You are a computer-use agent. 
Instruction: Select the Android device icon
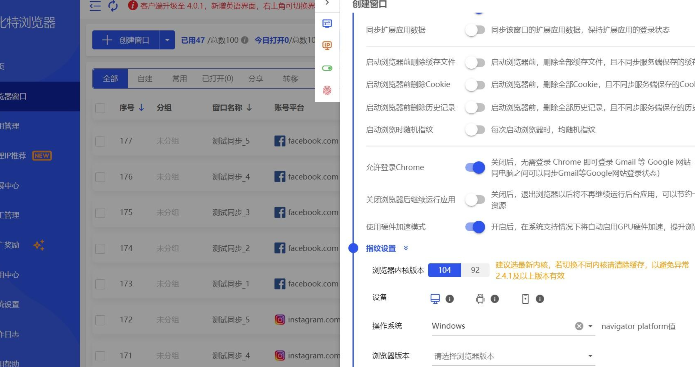[x=480, y=299]
